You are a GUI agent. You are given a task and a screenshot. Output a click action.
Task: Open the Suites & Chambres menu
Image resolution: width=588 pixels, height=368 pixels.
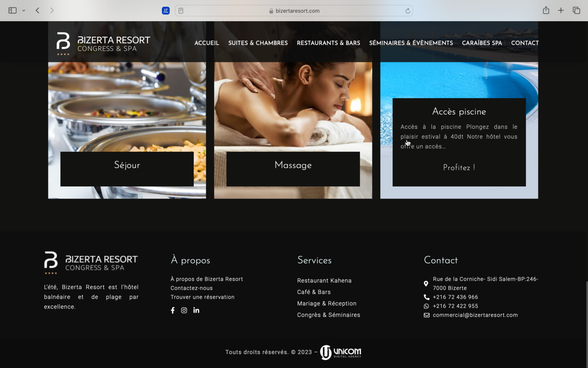point(258,43)
